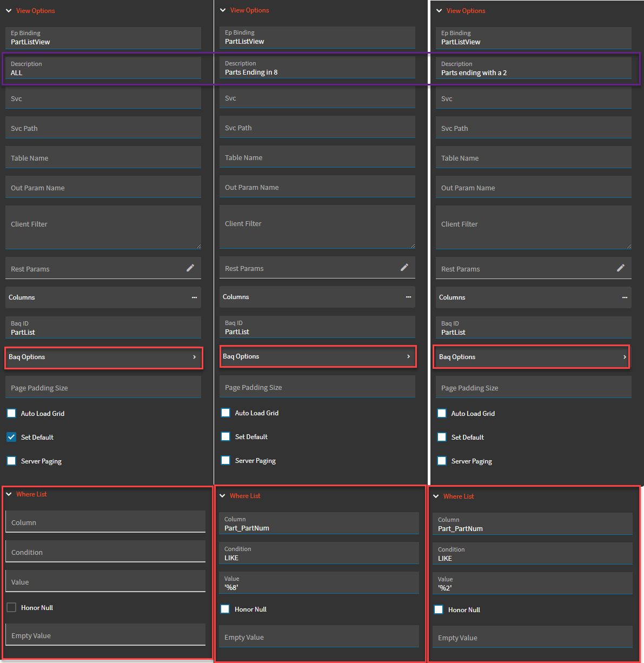Image resolution: width=644 pixels, height=663 pixels.
Task: Open Columns ellipsis in Parts ending with a 2 panel
Action: [625, 297]
